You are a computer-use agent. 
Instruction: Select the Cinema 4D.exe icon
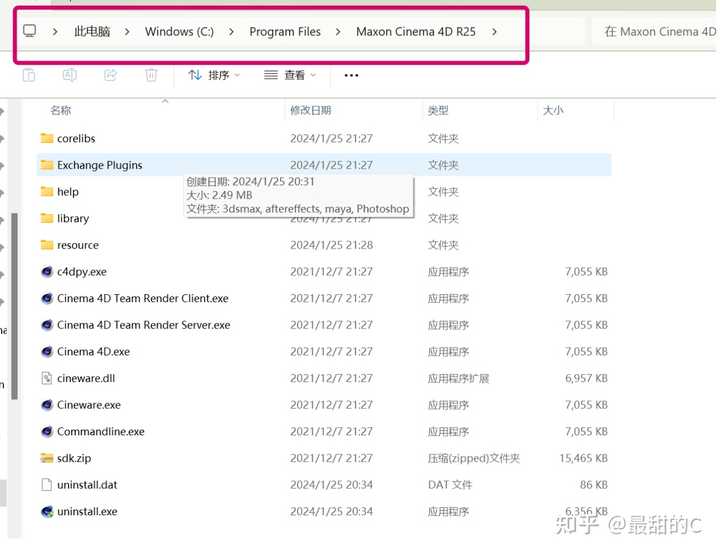tap(47, 351)
